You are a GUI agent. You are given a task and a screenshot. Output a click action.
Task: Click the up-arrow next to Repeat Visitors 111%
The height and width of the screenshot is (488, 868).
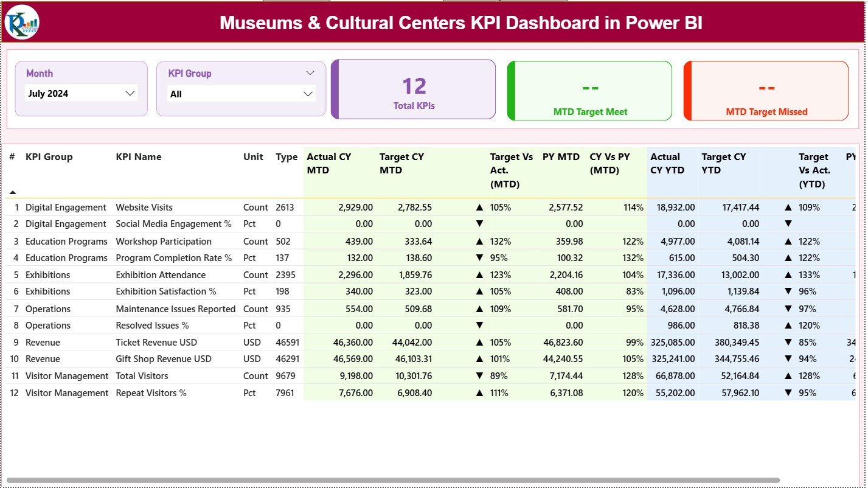pyautogui.click(x=480, y=392)
